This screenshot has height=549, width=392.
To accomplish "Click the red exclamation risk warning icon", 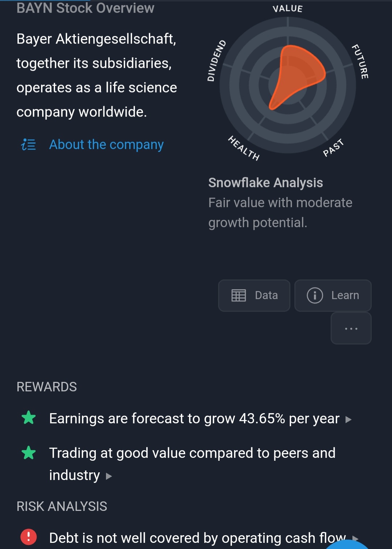I will (x=29, y=537).
